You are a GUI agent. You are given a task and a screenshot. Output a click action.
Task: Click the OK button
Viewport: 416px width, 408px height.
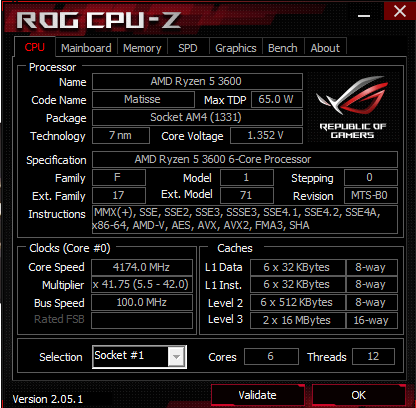pos(358,395)
